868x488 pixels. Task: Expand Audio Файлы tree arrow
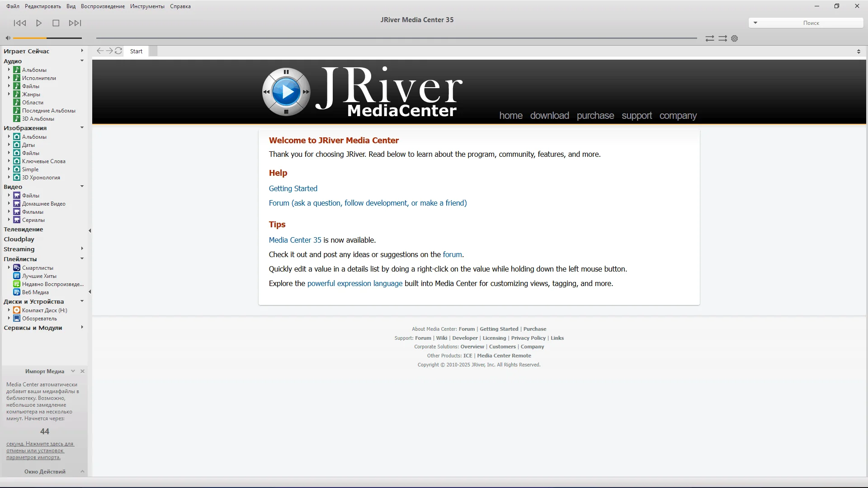pyautogui.click(x=9, y=86)
